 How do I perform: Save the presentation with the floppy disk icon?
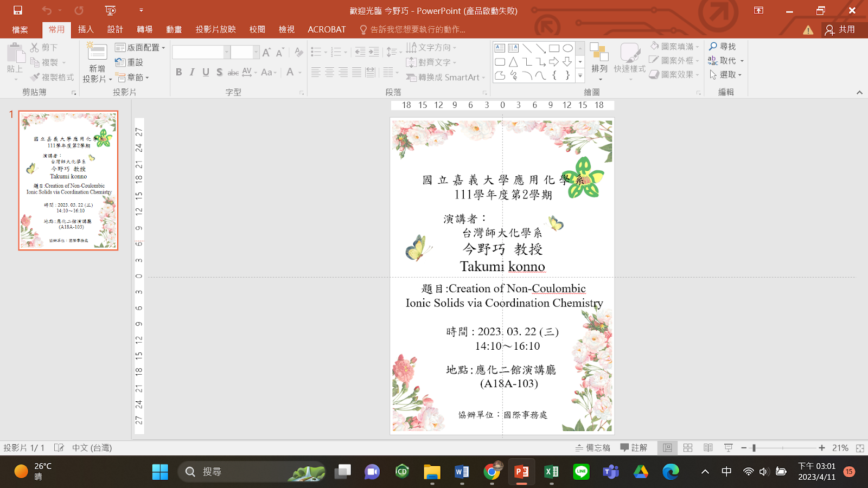click(18, 10)
